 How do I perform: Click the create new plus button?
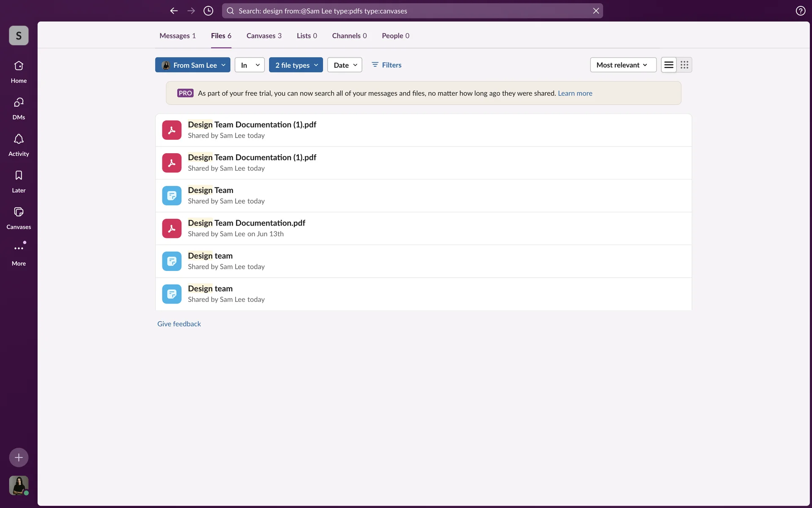pos(19,458)
